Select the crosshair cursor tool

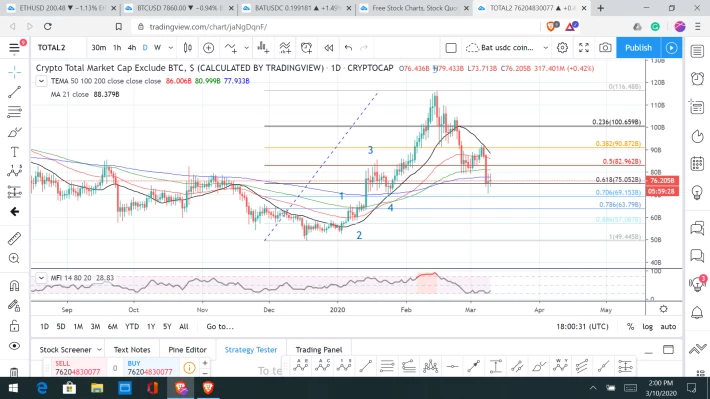[x=14, y=72]
